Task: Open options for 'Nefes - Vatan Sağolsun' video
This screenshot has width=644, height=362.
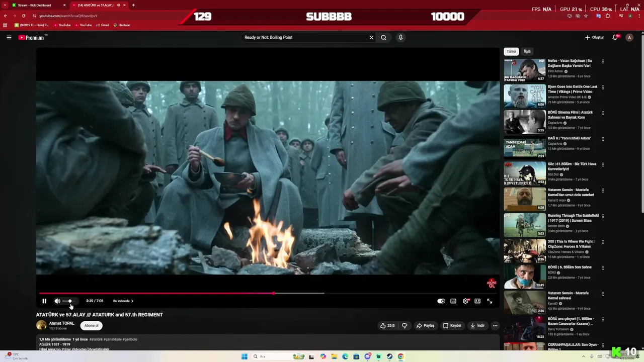Action: pos(603,61)
